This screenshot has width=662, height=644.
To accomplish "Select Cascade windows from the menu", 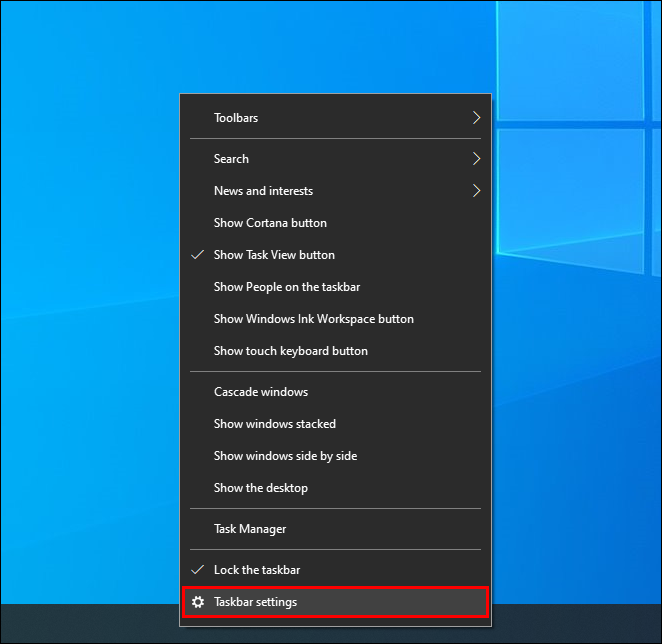I will pos(260,392).
